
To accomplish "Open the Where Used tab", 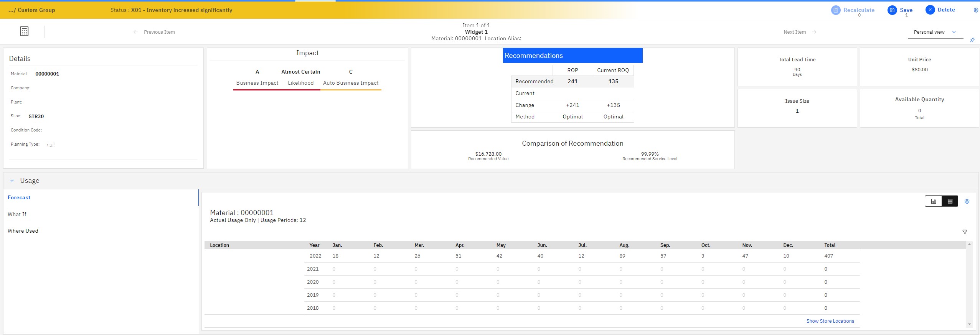I will [x=23, y=231].
